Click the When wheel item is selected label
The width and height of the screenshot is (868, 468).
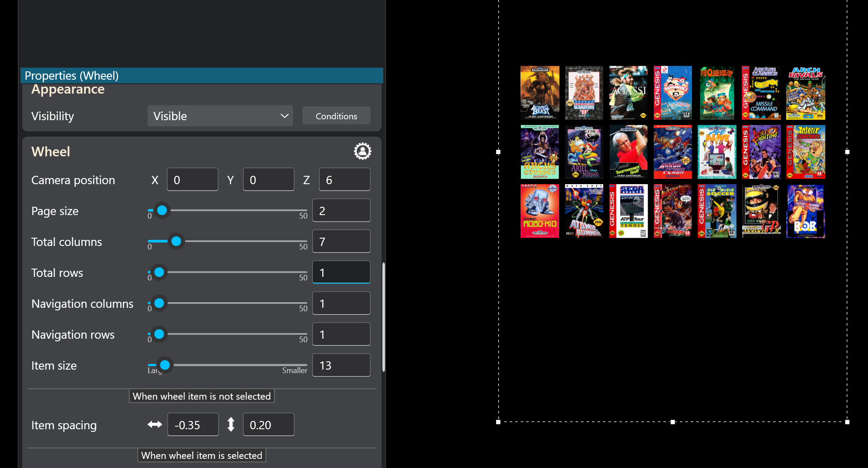click(202, 455)
